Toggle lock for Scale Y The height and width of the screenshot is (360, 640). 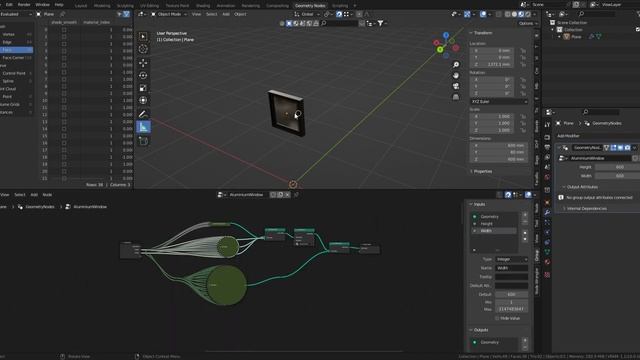(523, 123)
